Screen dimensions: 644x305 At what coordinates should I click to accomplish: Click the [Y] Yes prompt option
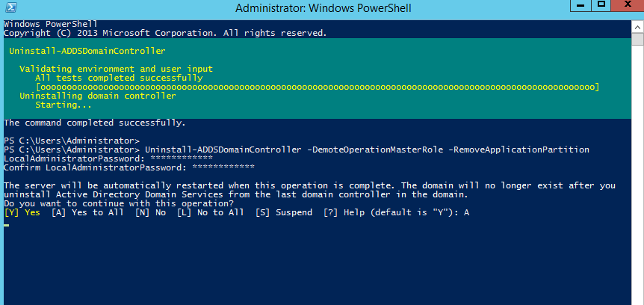click(22, 212)
